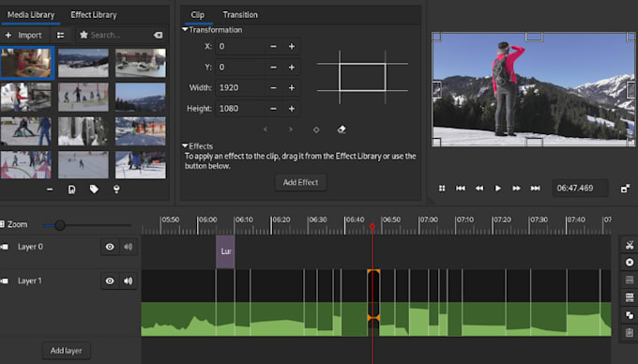The image size is (638, 364).
Task: Open clip properties icon below thumbnails
Action: pos(71,190)
